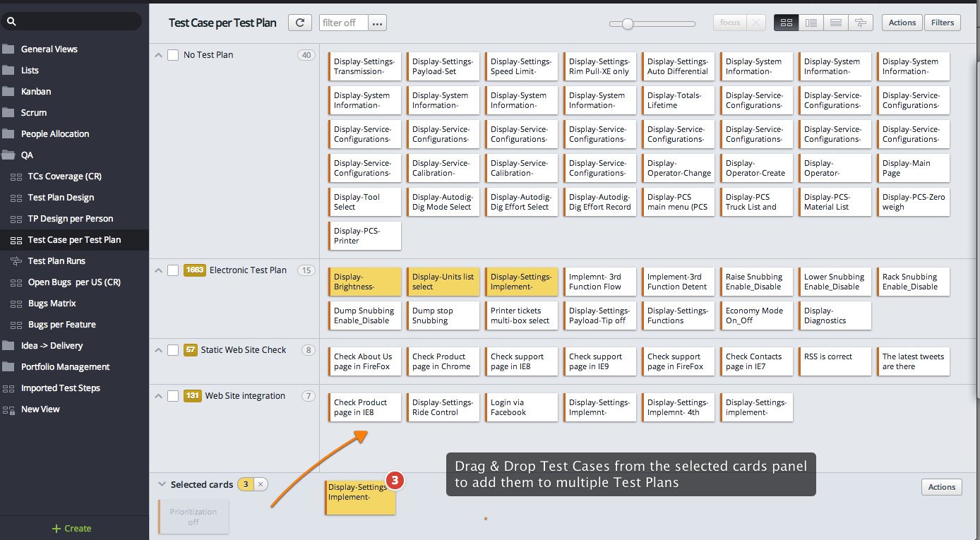Collapse the No Test Plan swimlane
Image resolution: width=980 pixels, height=540 pixels.
(x=158, y=54)
